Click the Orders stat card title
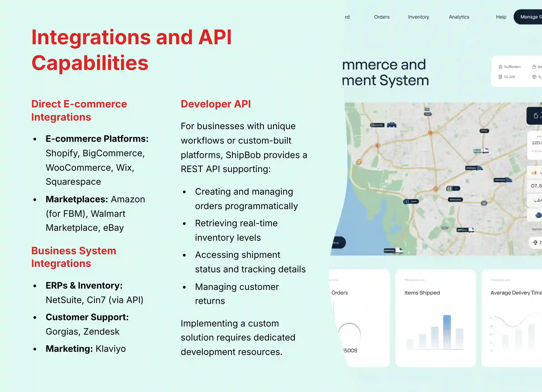Viewport: 542px width, 392px height. (x=339, y=293)
